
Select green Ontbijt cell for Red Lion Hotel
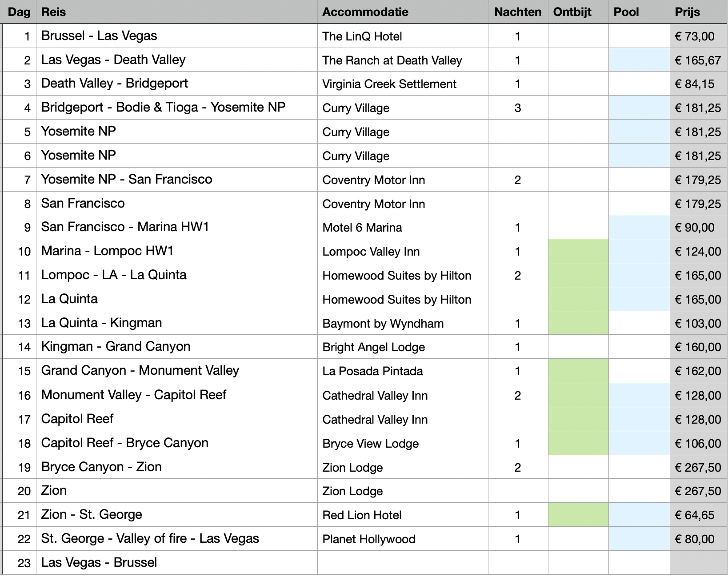578,515
